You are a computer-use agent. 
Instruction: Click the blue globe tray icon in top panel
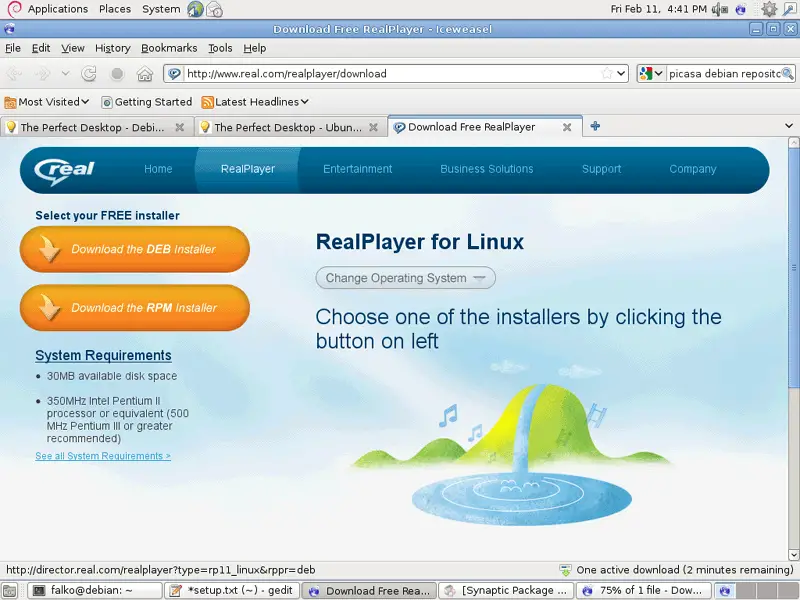pos(741,9)
